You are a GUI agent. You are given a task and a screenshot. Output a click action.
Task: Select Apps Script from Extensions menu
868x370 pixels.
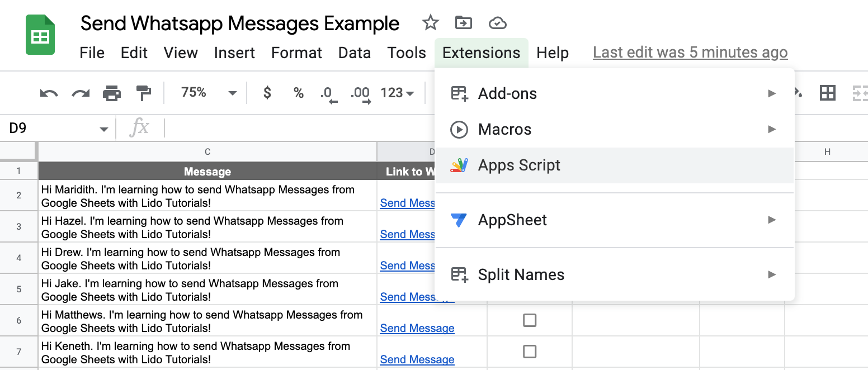[x=519, y=165]
